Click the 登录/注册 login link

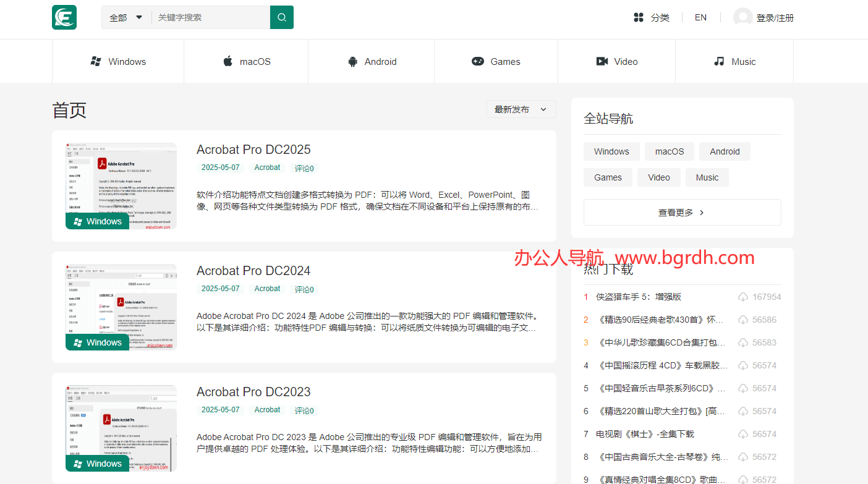tap(775, 18)
